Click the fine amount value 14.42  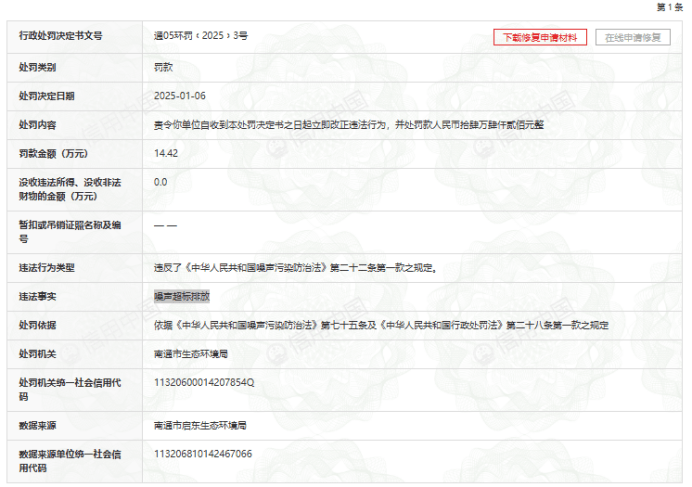[x=166, y=154]
